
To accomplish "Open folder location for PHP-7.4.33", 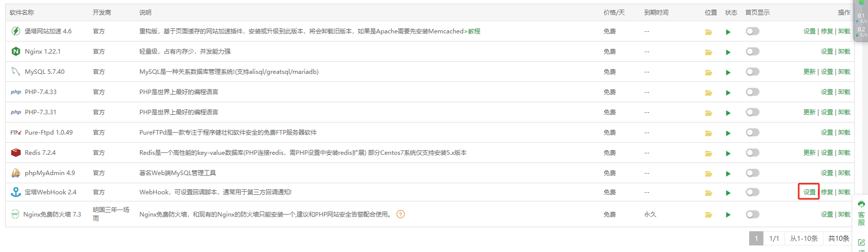I will [x=709, y=93].
